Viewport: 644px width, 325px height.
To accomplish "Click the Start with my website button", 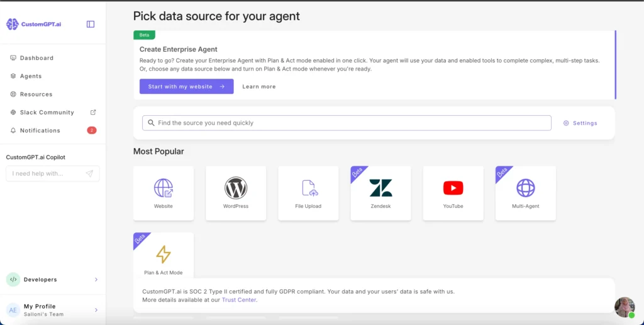I will [186, 86].
